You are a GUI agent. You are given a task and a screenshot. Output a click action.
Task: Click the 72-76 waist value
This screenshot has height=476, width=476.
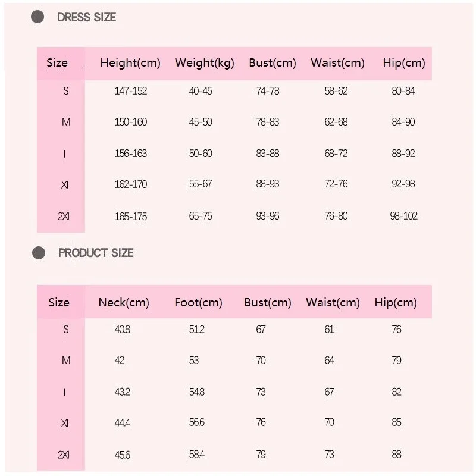point(336,184)
